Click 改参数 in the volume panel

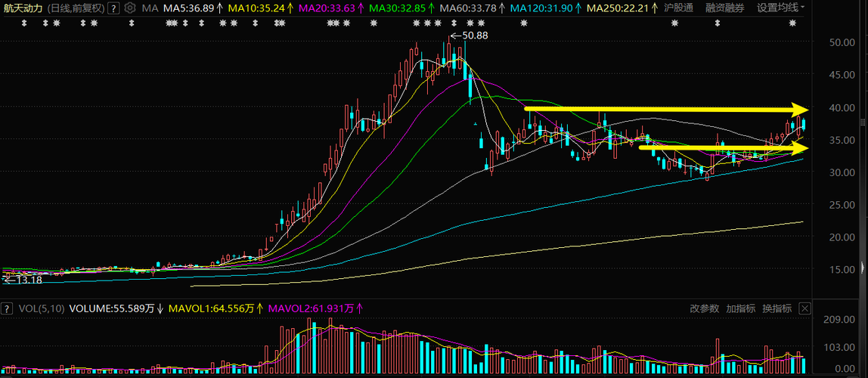(x=704, y=308)
